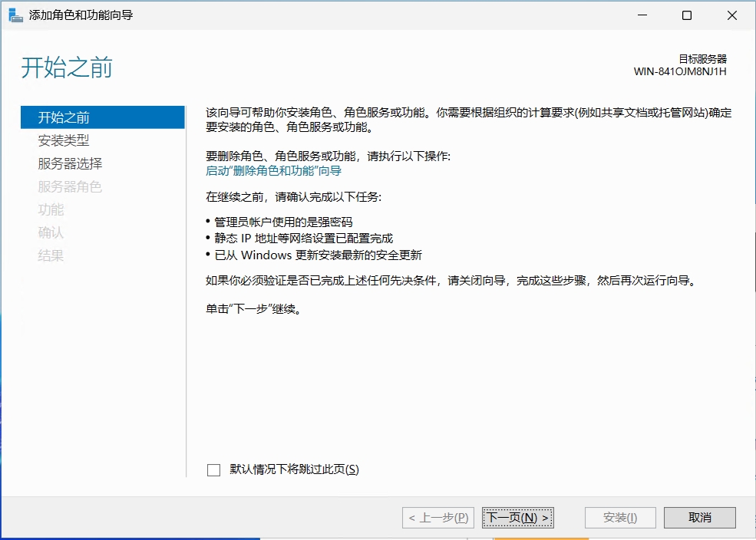The image size is (756, 540).
Task: Click the 已从 Windows 更新安装最新的安全更新 line
Action: [x=319, y=255]
